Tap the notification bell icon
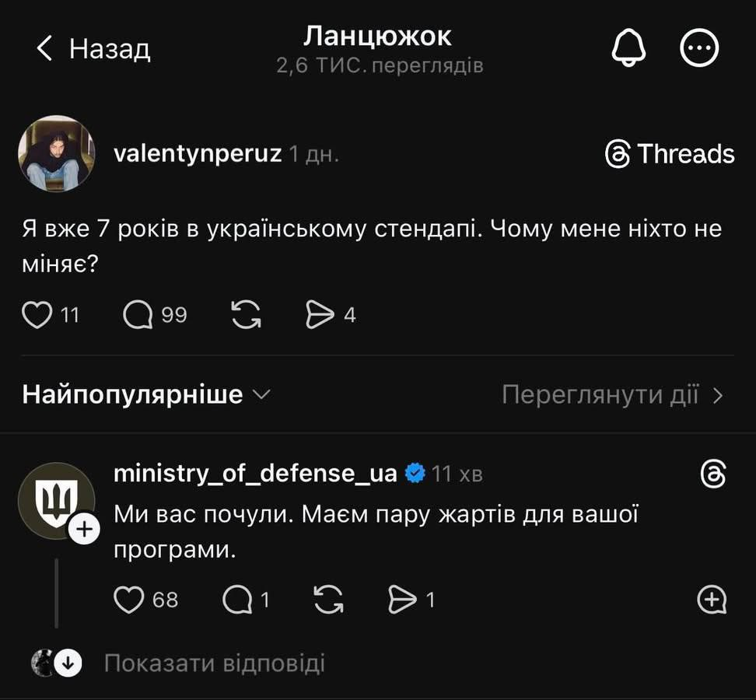Viewport: 756px width, 700px height. [x=628, y=50]
